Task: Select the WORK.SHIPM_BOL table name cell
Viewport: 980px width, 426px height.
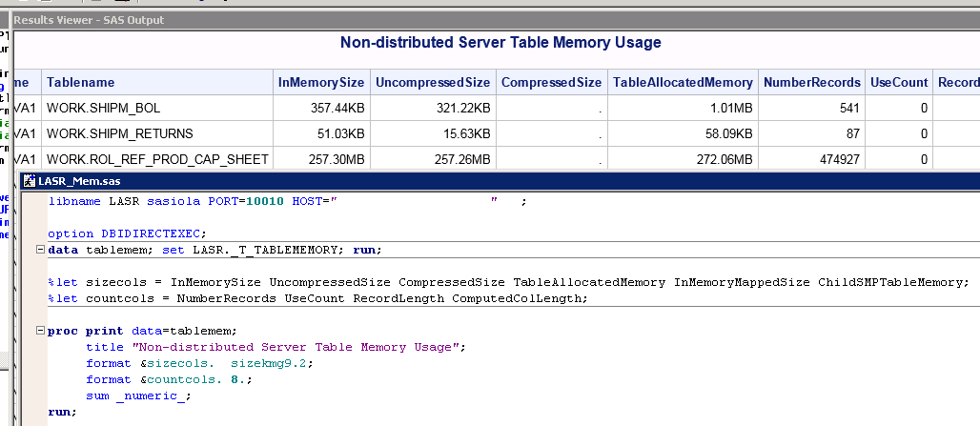Action: 97,108
